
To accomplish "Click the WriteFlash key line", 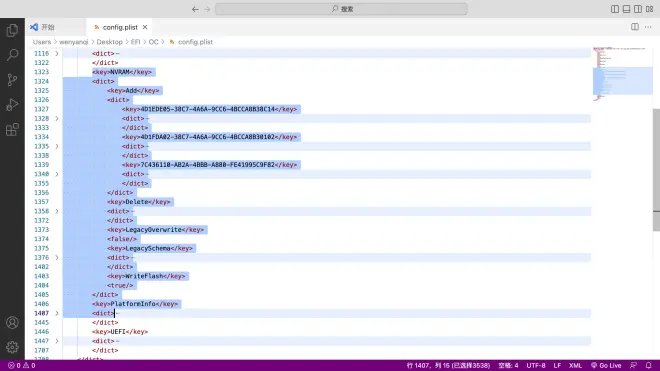I will click(x=146, y=276).
